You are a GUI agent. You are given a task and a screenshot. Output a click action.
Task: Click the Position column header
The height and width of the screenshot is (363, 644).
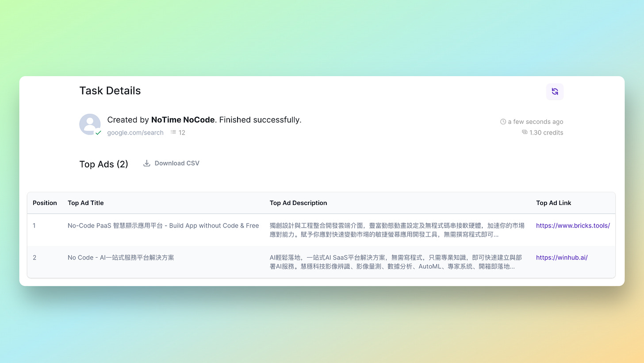pyautogui.click(x=45, y=203)
